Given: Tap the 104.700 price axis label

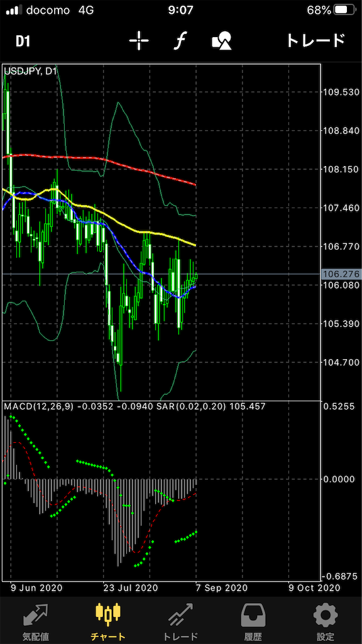Looking at the screenshot, I should coord(341,362).
